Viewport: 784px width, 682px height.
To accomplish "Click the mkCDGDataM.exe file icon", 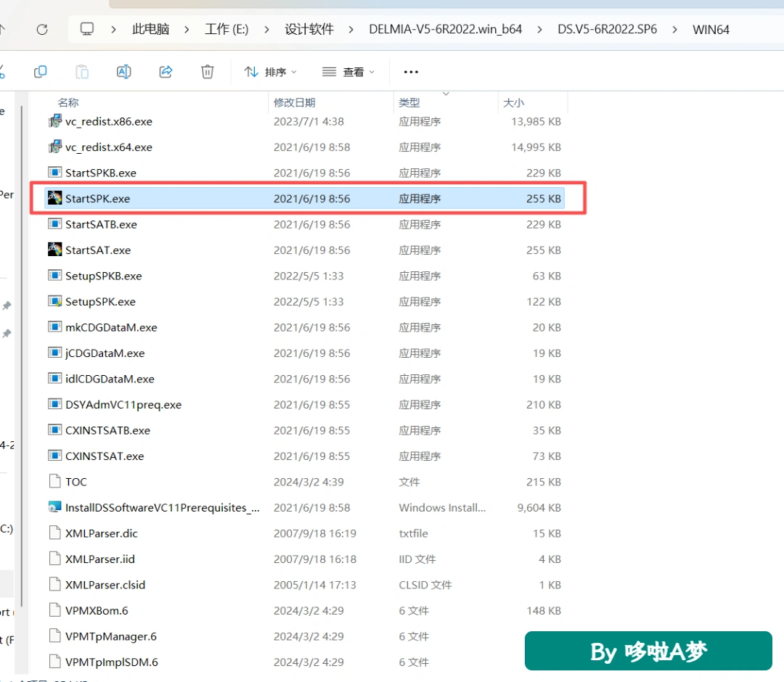I will click(55, 327).
